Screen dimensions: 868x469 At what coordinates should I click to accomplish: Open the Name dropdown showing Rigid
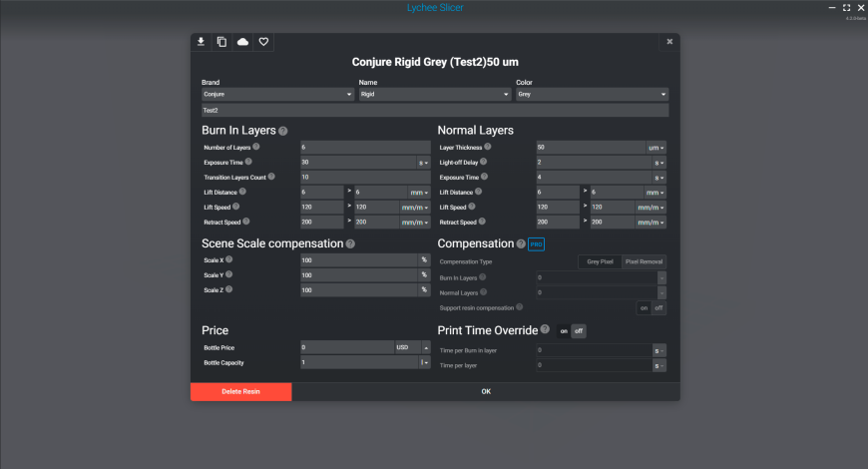point(435,94)
